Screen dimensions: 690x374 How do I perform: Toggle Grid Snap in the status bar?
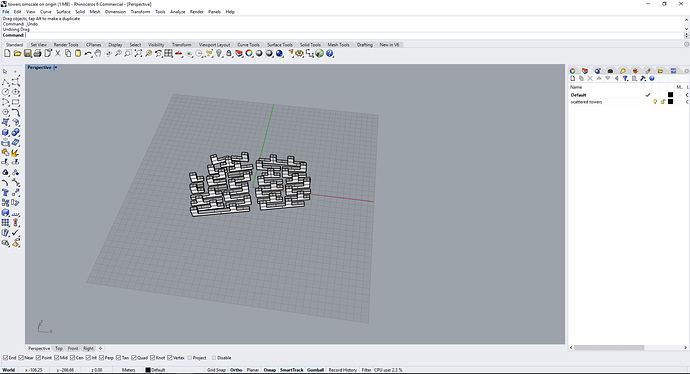click(216, 370)
